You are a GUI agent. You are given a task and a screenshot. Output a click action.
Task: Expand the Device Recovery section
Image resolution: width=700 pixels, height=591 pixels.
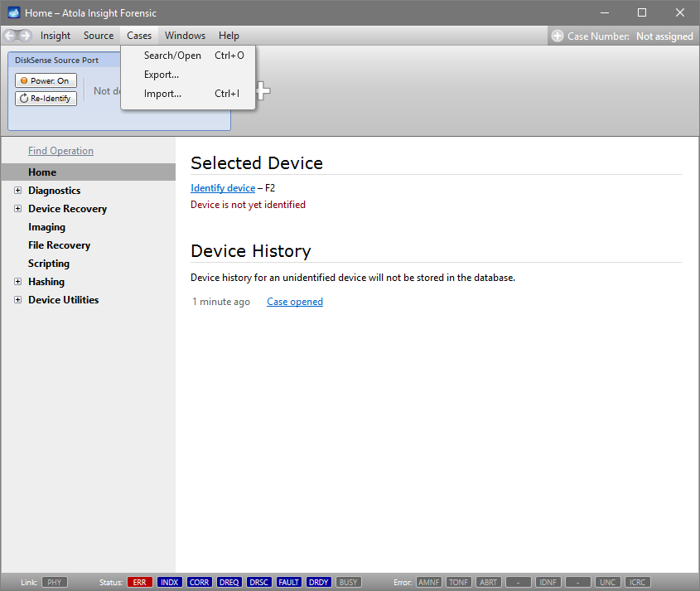(18, 209)
